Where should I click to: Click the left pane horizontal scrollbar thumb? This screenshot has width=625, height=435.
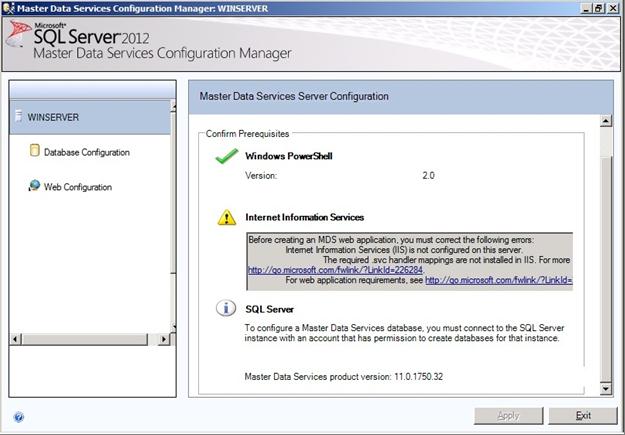coord(84,339)
